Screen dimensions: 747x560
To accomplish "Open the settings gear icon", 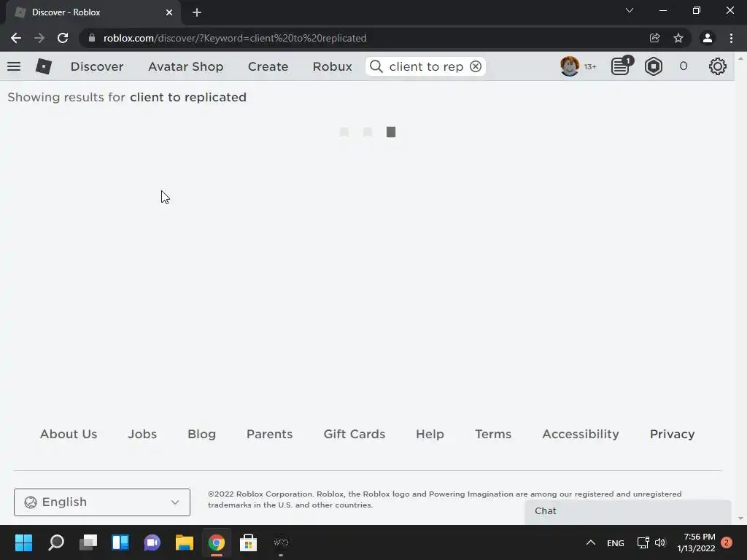I will point(718,66).
